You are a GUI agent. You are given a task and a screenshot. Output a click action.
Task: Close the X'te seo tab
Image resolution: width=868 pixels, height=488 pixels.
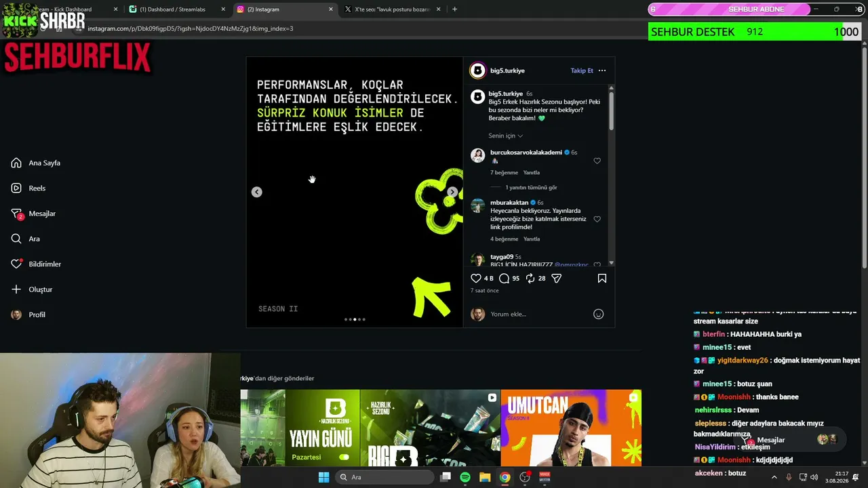coord(439,9)
